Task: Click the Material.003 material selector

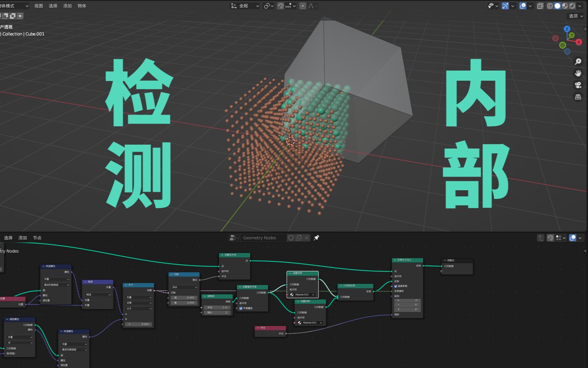Action: pyautogui.click(x=303, y=295)
